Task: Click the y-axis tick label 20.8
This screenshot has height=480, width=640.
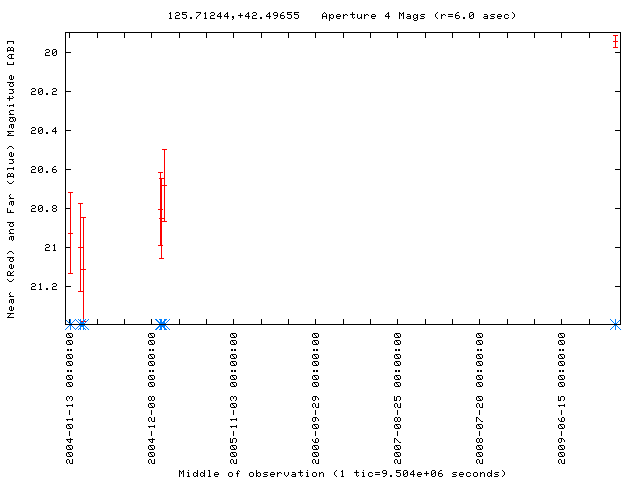Action: coord(44,209)
